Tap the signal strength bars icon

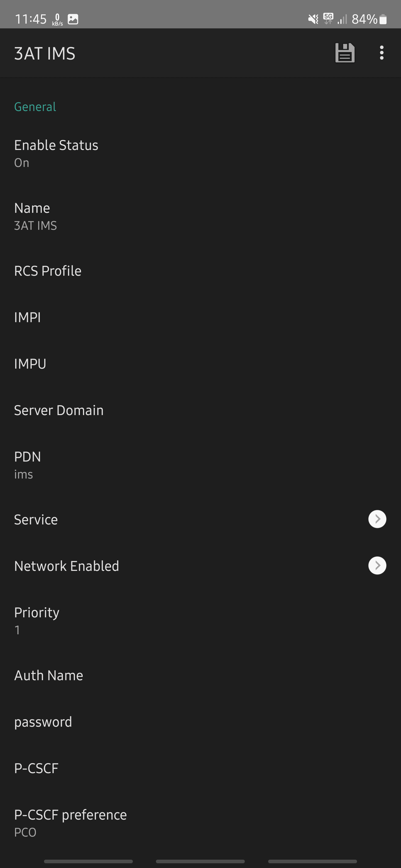point(342,19)
